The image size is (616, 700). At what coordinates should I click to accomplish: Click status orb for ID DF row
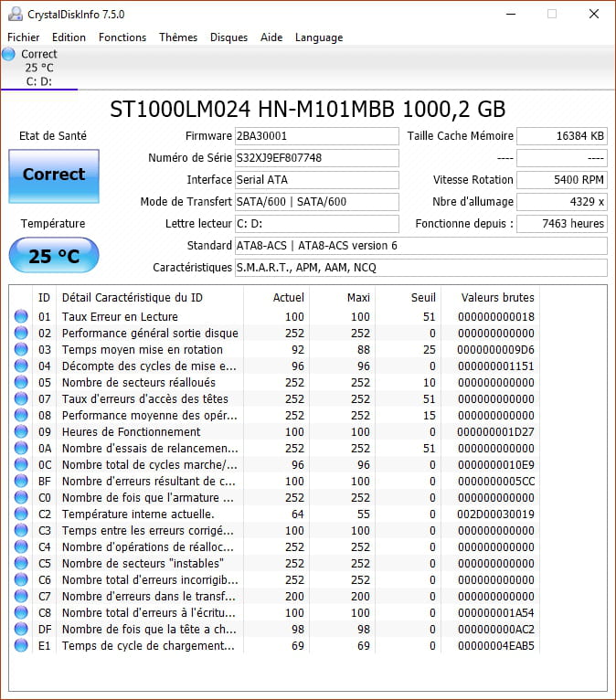(x=21, y=629)
